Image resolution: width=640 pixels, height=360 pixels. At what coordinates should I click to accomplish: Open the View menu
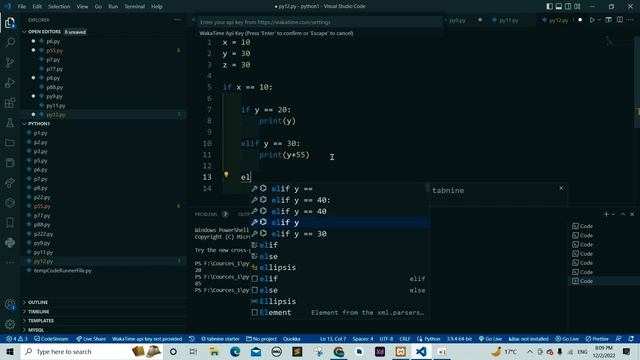point(82,7)
